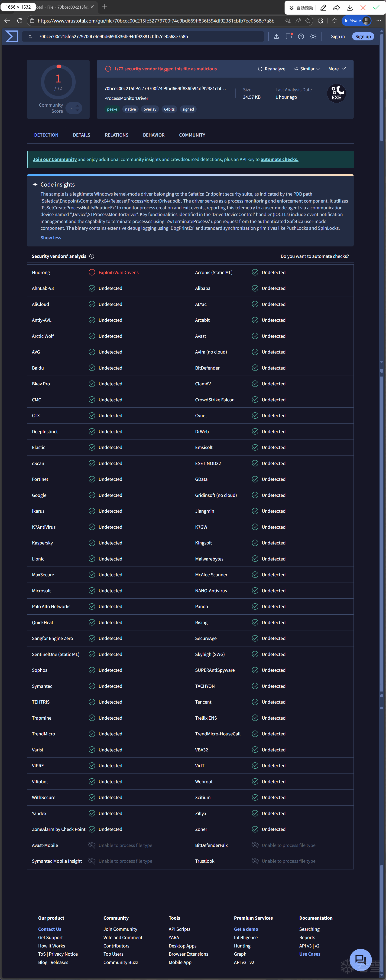Open the floating chat widget icon
The image size is (386, 980).
[x=360, y=960]
